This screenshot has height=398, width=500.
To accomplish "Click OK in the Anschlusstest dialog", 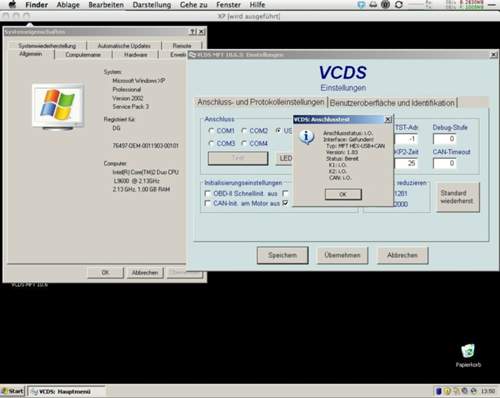I will click(343, 194).
